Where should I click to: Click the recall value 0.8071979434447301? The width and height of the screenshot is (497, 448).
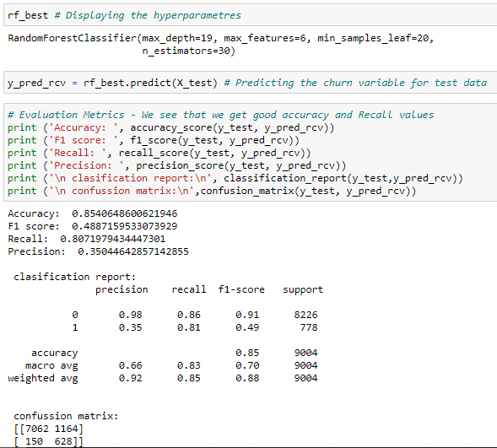(113, 239)
